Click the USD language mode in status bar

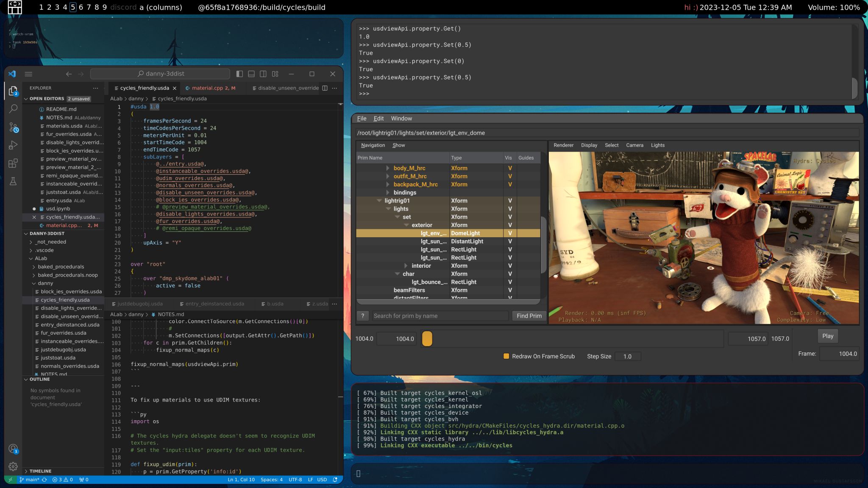coord(322,480)
